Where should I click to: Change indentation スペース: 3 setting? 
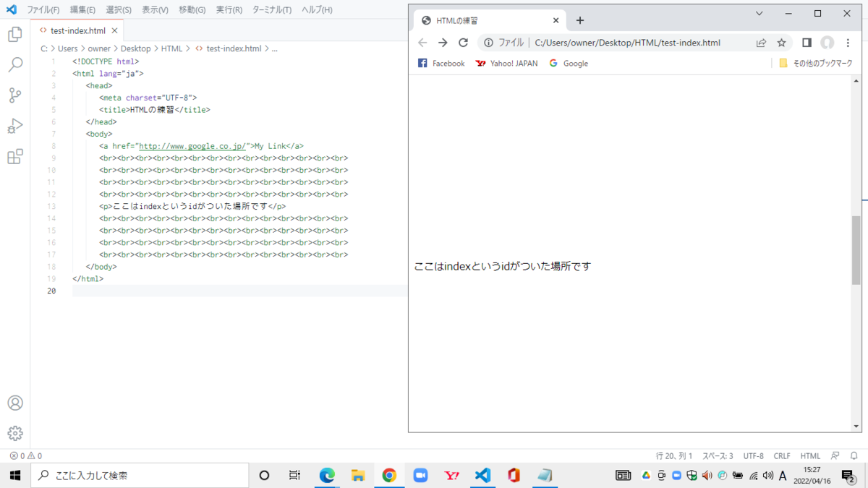coord(717,456)
